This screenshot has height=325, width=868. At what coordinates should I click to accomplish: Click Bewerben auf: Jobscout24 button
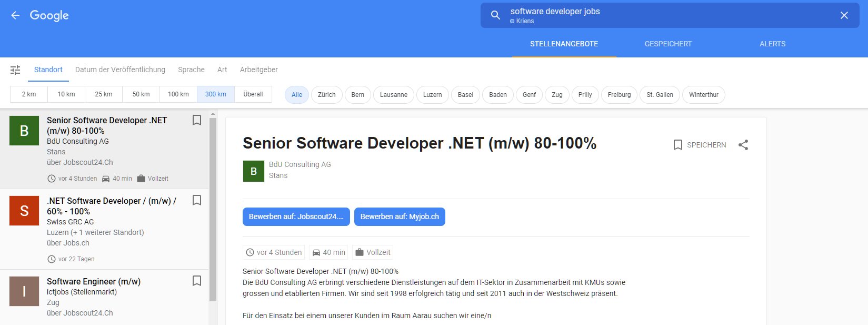coord(296,216)
